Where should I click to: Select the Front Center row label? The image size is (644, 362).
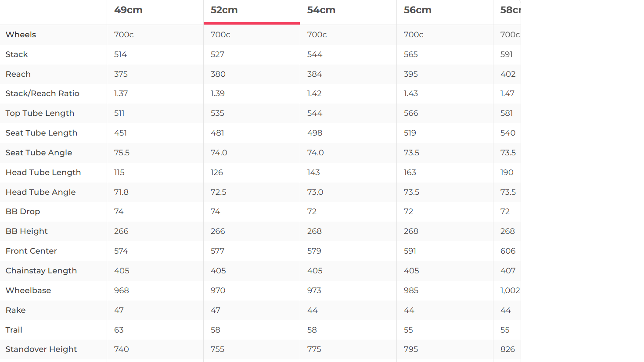31,251
